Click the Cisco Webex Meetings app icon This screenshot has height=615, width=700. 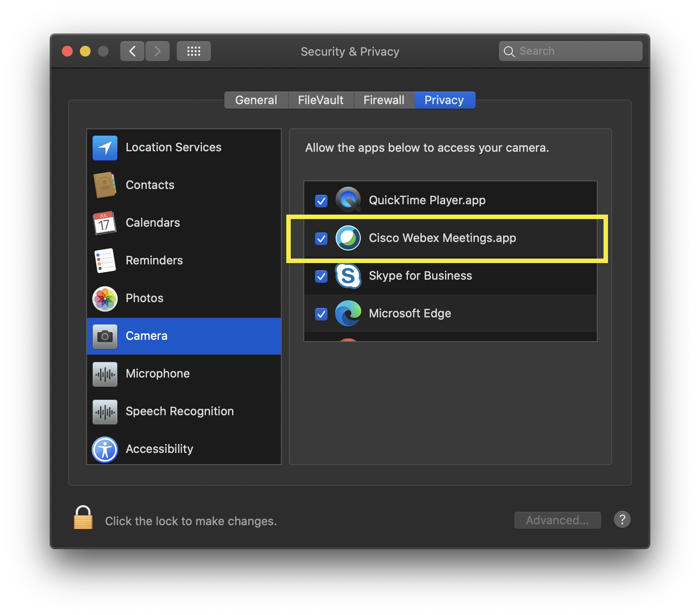coord(348,238)
